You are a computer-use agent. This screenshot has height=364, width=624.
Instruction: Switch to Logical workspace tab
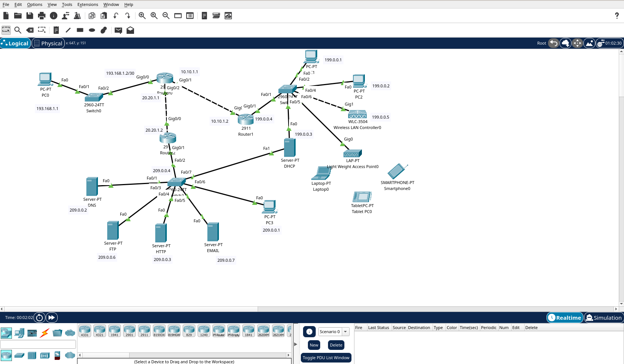coord(15,43)
